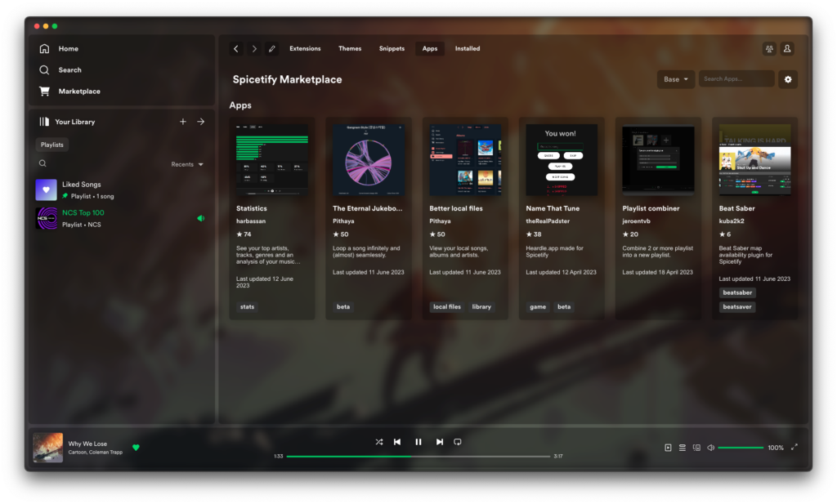Click the local files tag
Screen dimensions: 837x504
point(447,306)
